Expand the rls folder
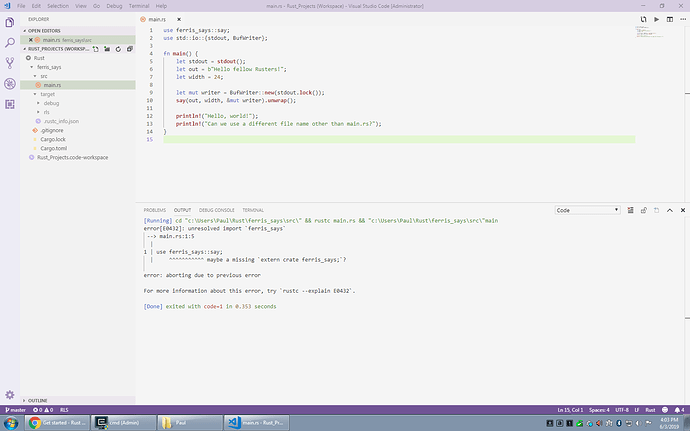690x431 pixels. click(x=38, y=112)
